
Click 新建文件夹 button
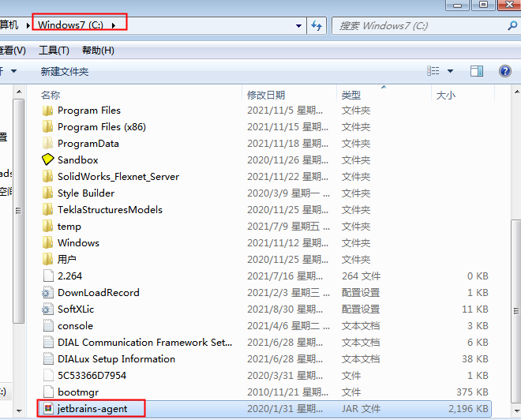point(65,71)
